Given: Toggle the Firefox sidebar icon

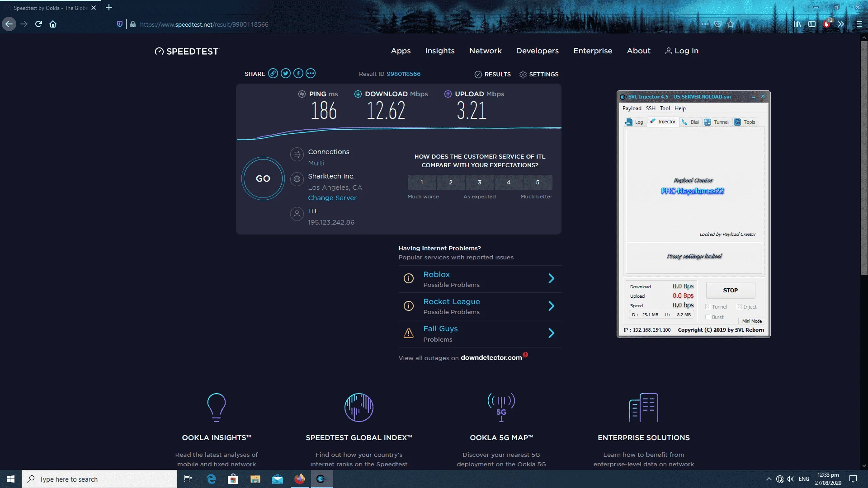Looking at the screenshot, I should (x=812, y=24).
